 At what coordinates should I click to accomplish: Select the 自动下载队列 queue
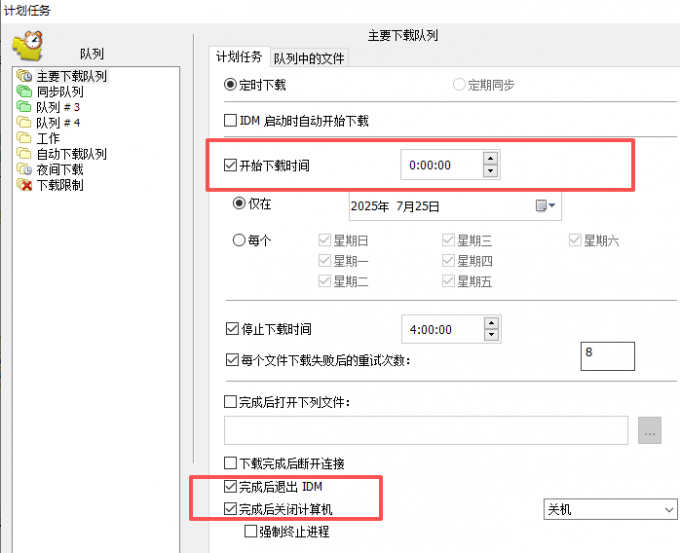pyautogui.click(x=72, y=154)
